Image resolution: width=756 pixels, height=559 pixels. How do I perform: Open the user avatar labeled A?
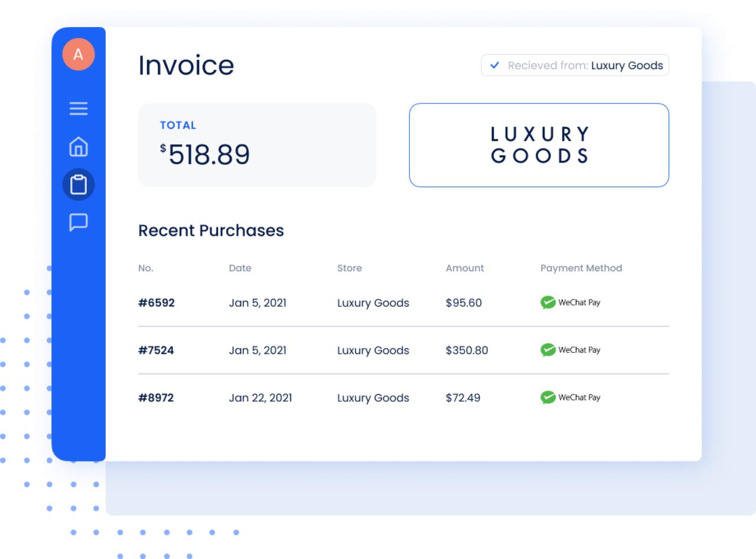[79, 55]
